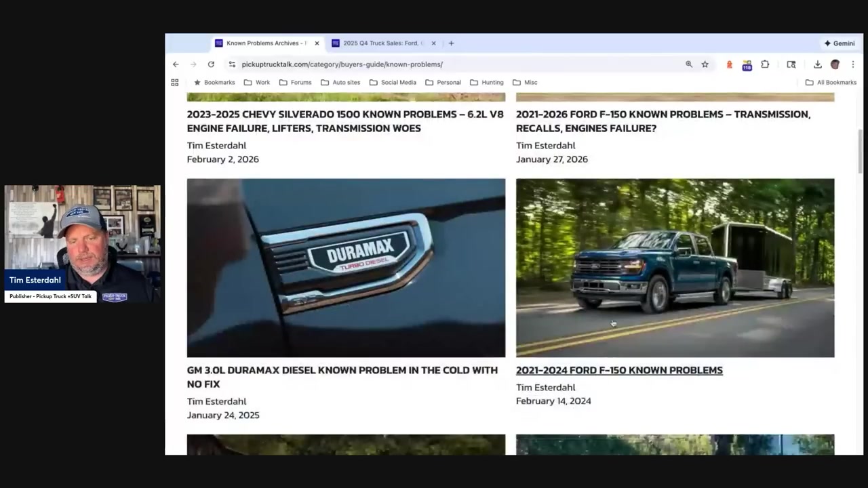Click the browser back arrow
868x488 pixels.
point(176,64)
